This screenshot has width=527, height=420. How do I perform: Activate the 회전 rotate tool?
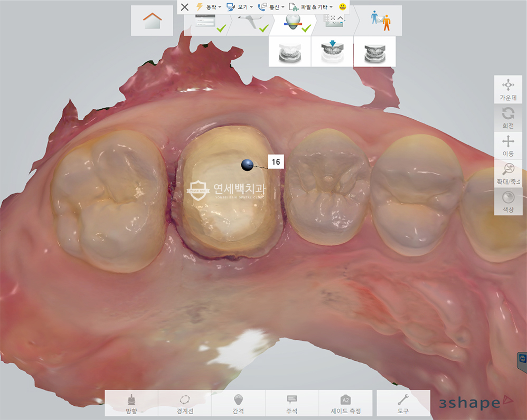click(508, 118)
